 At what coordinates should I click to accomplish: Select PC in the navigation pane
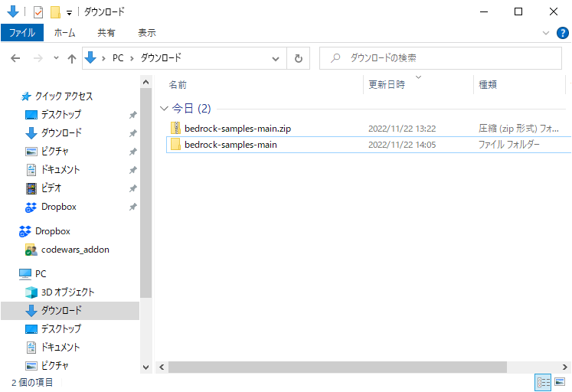point(41,274)
